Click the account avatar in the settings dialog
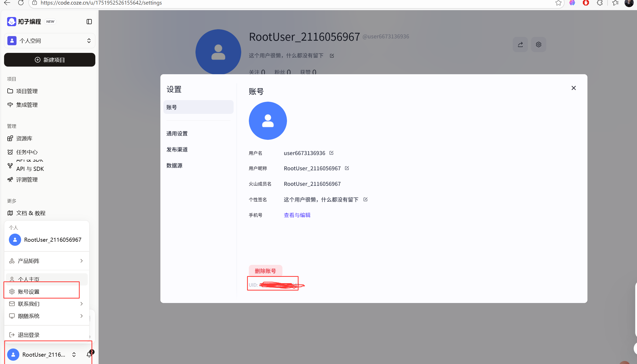The height and width of the screenshot is (364, 637). coord(268,121)
